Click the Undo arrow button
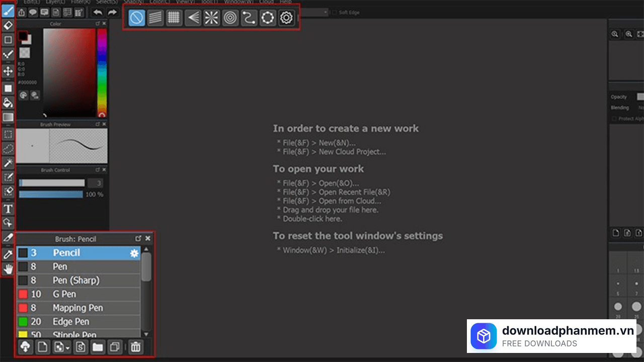Screen dimensions: 644x362 (x=98, y=12)
